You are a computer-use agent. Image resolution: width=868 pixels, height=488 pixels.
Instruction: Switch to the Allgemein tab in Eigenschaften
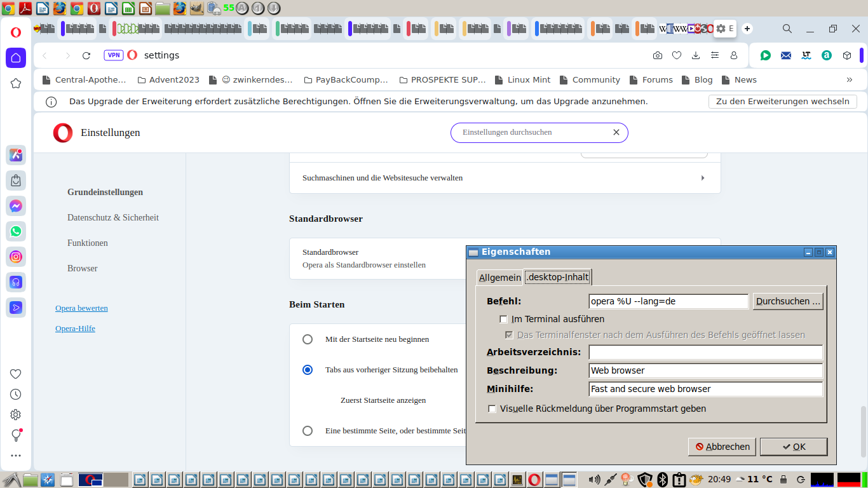coord(500,278)
